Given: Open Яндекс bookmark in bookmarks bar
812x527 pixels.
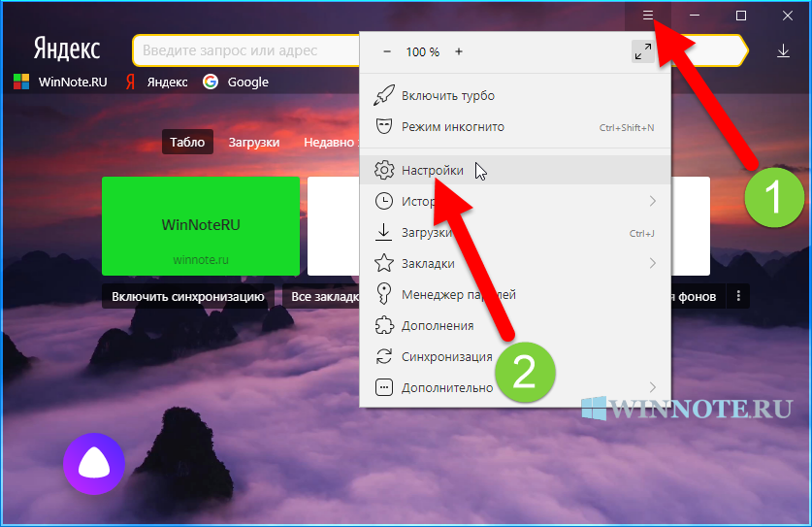Looking at the screenshot, I should tap(156, 82).
